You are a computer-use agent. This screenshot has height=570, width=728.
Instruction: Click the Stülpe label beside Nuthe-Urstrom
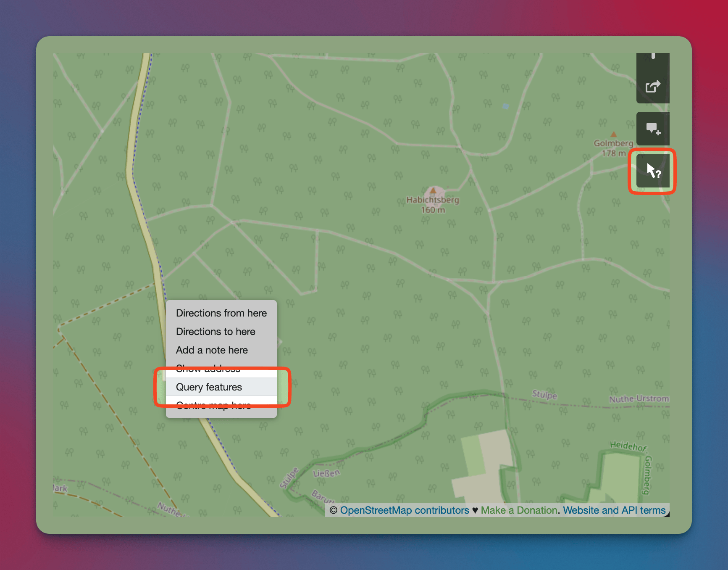(x=544, y=394)
